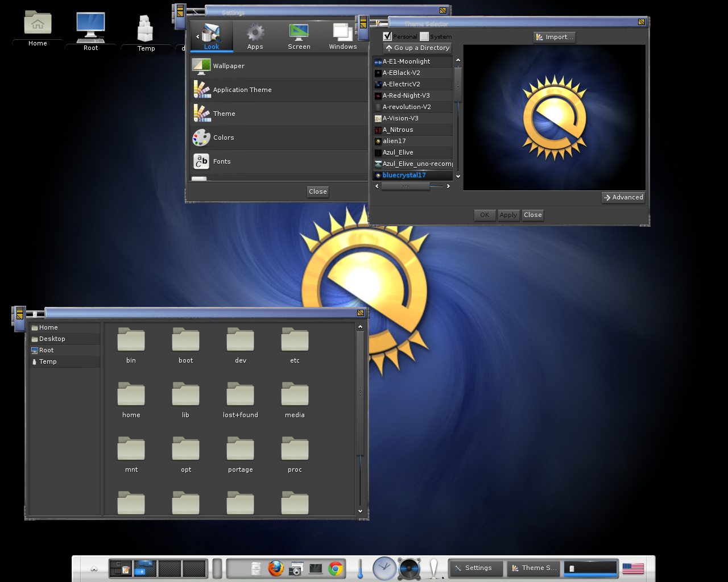The height and width of the screenshot is (582, 728).
Task: Select the portage folder icon
Action: (x=240, y=448)
